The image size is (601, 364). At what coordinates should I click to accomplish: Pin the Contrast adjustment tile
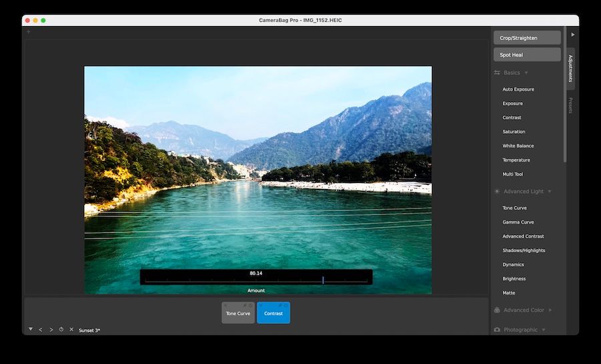point(280,305)
